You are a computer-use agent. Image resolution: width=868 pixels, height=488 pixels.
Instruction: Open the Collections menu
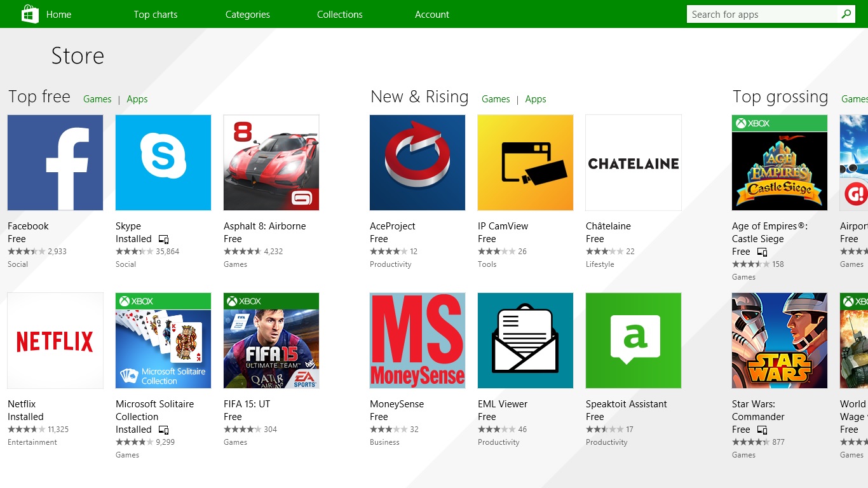point(340,14)
